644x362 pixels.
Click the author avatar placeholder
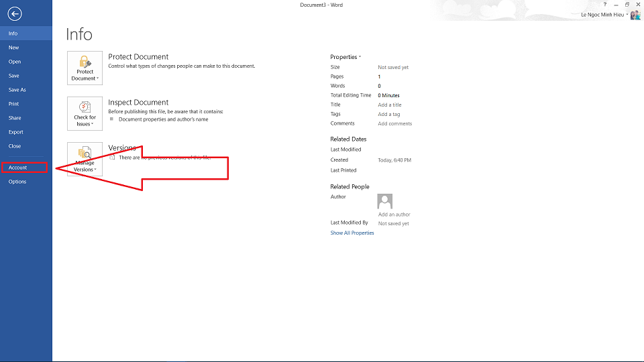[385, 201]
